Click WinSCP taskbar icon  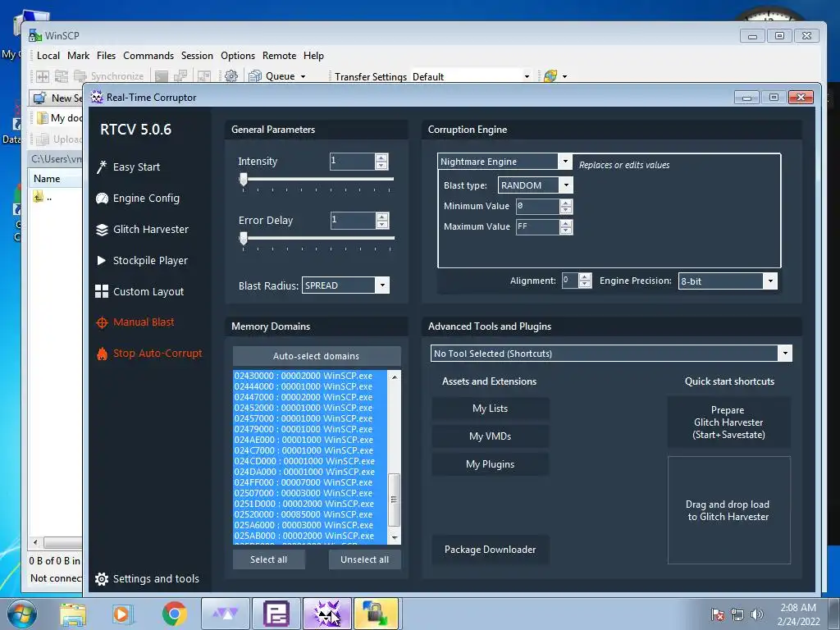(377, 614)
